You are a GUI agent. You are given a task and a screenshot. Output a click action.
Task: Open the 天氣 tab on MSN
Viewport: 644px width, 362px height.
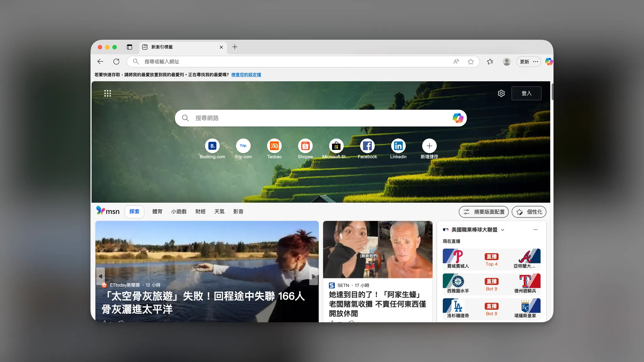point(219,211)
